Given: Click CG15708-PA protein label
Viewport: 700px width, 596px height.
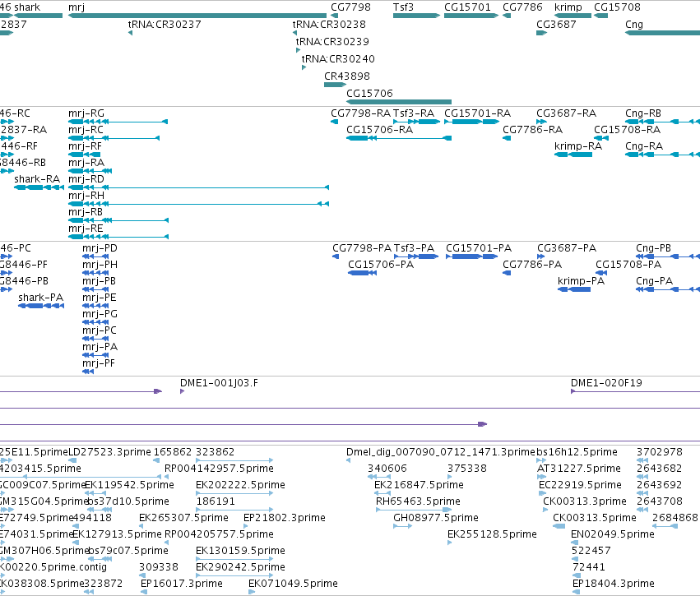Looking at the screenshot, I should click(x=628, y=265).
